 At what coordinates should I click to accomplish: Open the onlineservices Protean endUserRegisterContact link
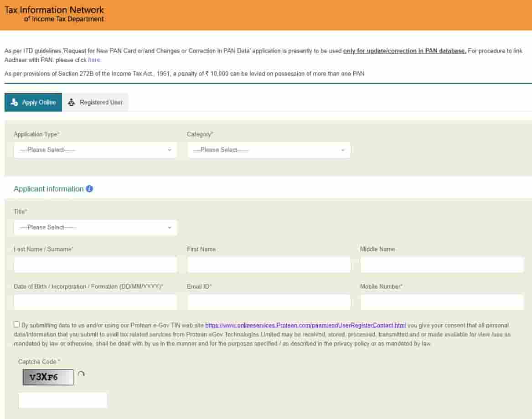[x=305, y=326]
